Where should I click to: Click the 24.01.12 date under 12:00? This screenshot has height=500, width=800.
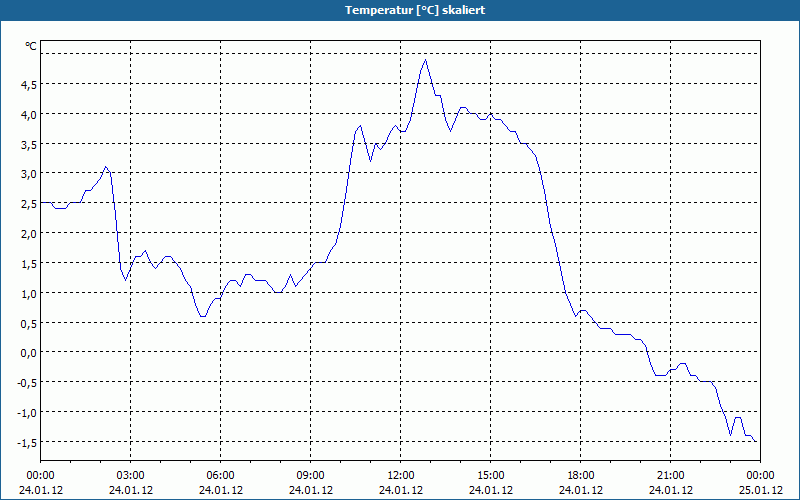[x=401, y=490]
